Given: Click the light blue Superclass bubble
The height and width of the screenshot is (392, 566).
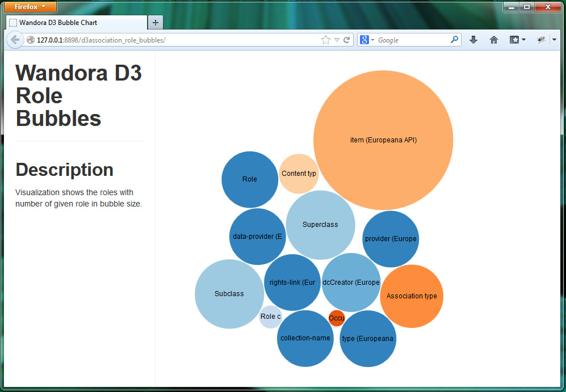Looking at the screenshot, I should [x=320, y=225].
